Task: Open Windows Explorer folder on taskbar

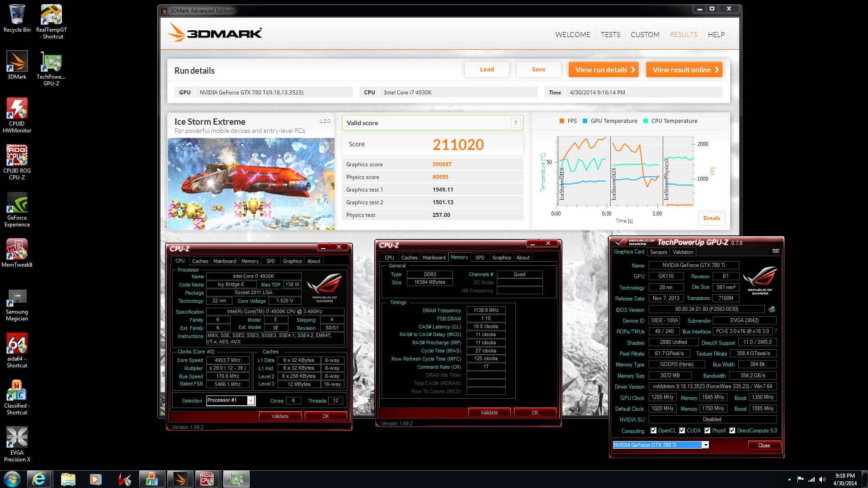Action: (x=68, y=479)
